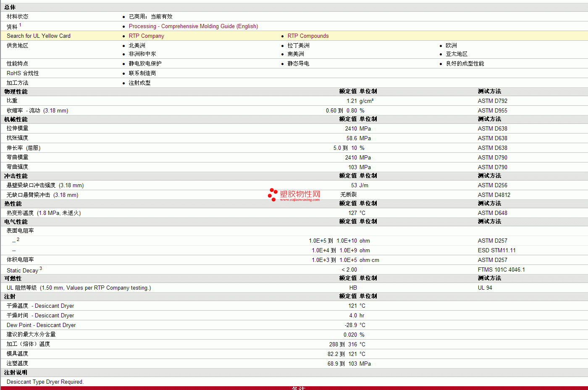Click the ASTM D648 test method cell
Image resolution: width=588 pixels, height=390 pixels.
(493, 213)
